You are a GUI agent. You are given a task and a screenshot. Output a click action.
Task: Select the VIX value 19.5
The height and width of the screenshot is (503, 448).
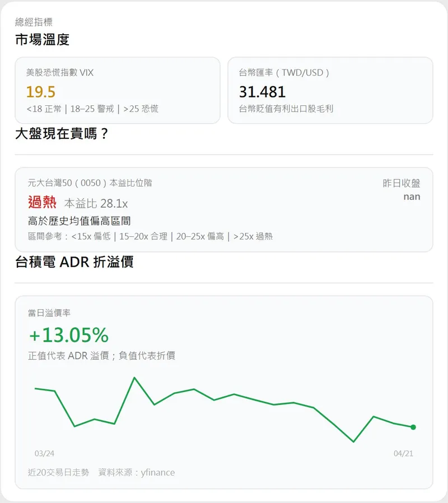click(x=41, y=92)
